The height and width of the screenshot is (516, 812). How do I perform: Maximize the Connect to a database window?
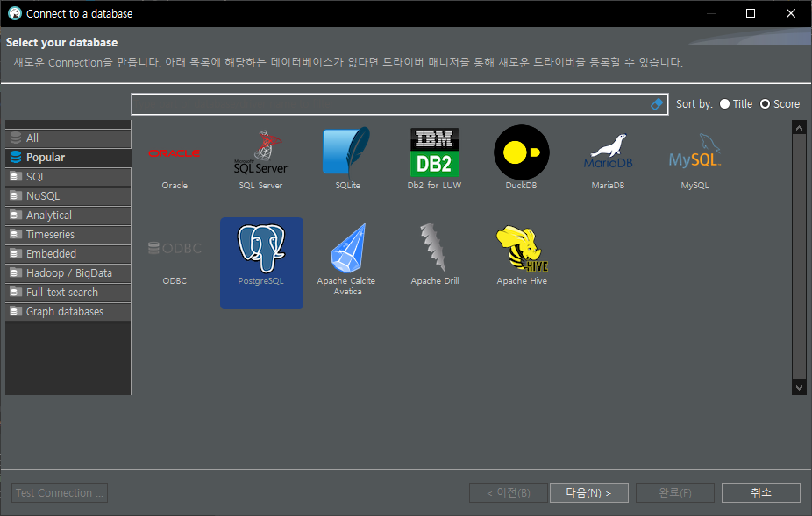tap(751, 13)
